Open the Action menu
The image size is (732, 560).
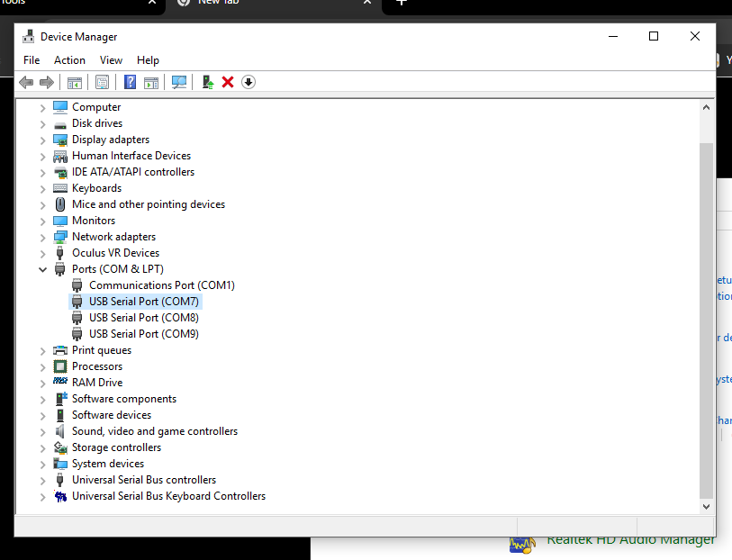(x=69, y=60)
